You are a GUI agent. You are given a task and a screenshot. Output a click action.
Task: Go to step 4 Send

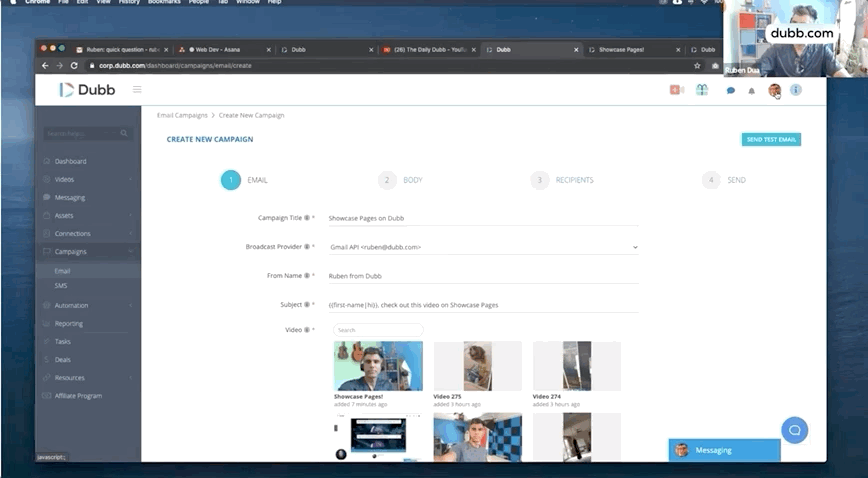click(724, 180)
